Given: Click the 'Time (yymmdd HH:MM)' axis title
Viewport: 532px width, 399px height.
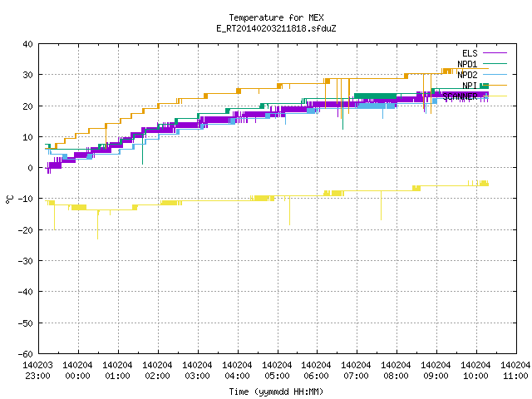Looking at the screenshot, I should (x=276, y=392).
